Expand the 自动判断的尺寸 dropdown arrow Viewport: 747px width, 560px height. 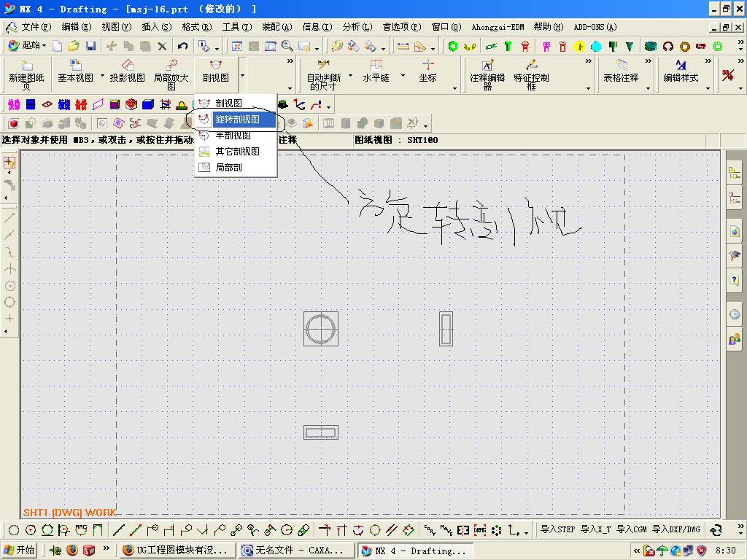click(x=351, y=75)
